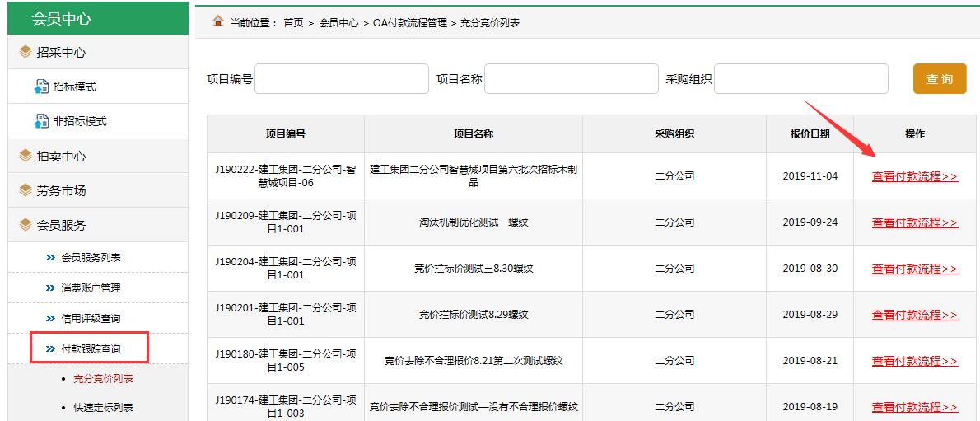The height and width of the screenshot is (421, 980).
Task: Click the 会员中心 breadcrumb link
Action: (338, 22)
